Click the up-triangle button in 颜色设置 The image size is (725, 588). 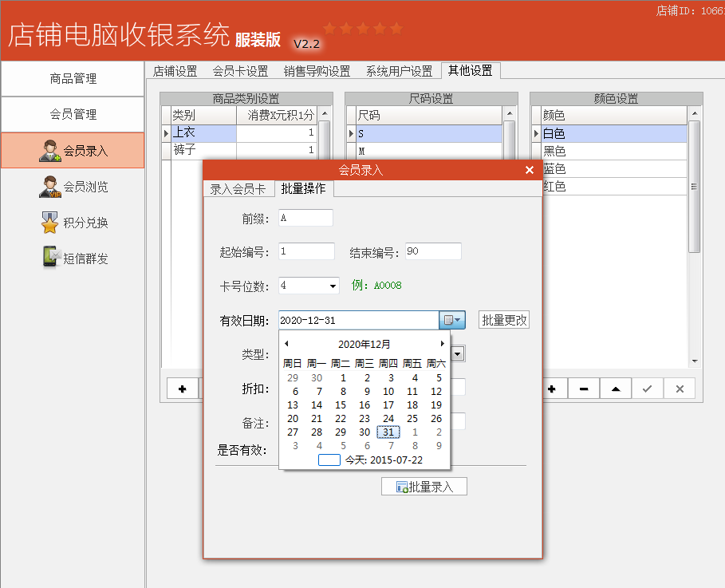pyautogui.click(x=616, y=389)
